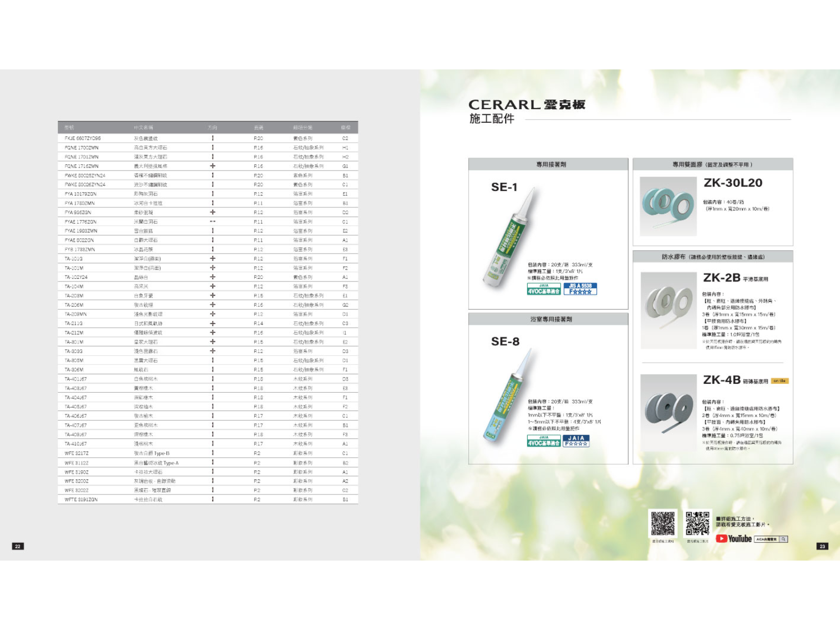Click the ZK-2B waterproof tape photo
The width and height of the screenshot is (840, 630).
(668, 310)
